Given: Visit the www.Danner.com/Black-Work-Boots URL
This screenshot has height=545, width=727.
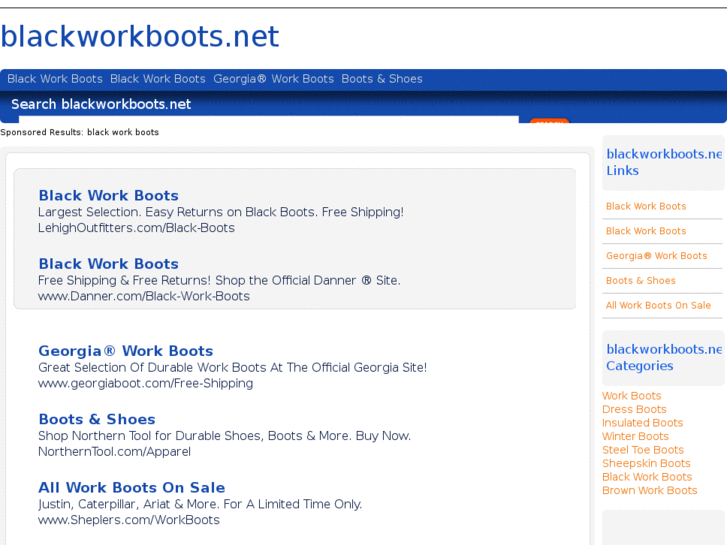Looking at the screenshot, I should pyautogui.click(x=144, y=296).
